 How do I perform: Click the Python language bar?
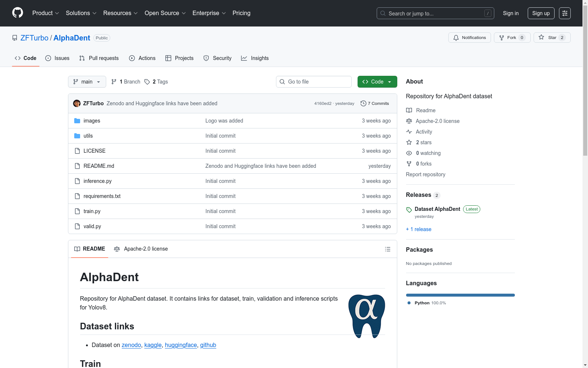point(460,295)
